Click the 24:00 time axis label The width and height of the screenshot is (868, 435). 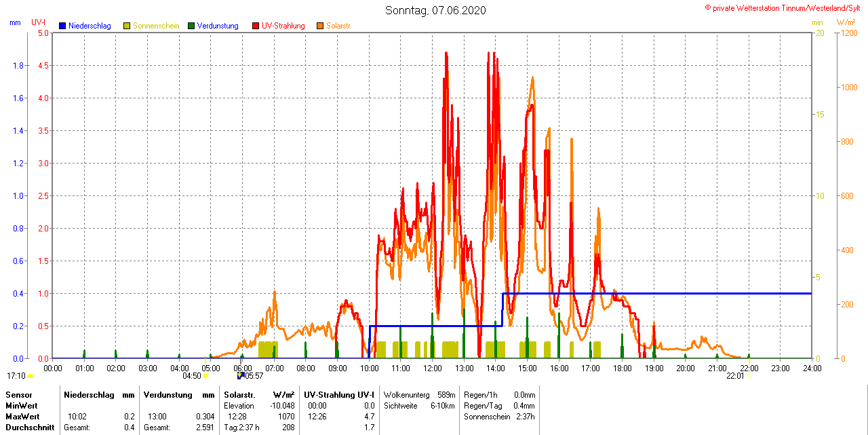(x=812, y=368)
